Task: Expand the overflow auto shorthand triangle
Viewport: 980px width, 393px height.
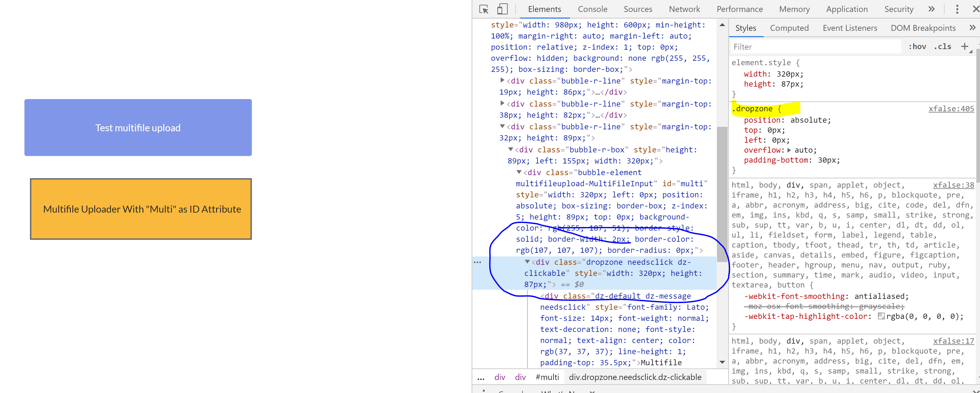Action: click(789, 150)
